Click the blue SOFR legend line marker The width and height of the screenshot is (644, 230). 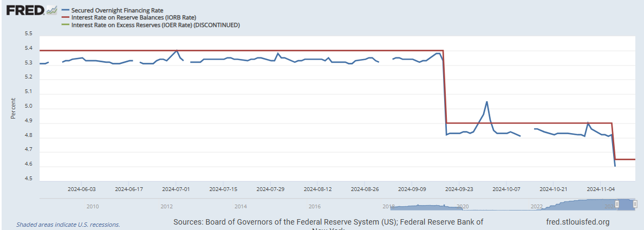coord(66,10)
